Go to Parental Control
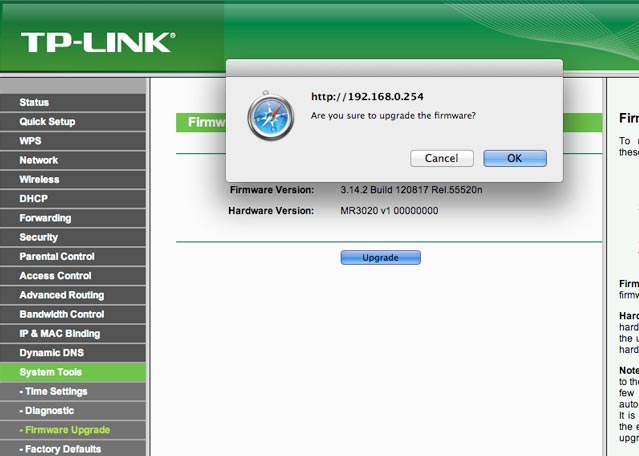Viewport: 639px width, 456px height. pyautogui.click(x=56, y=257)
